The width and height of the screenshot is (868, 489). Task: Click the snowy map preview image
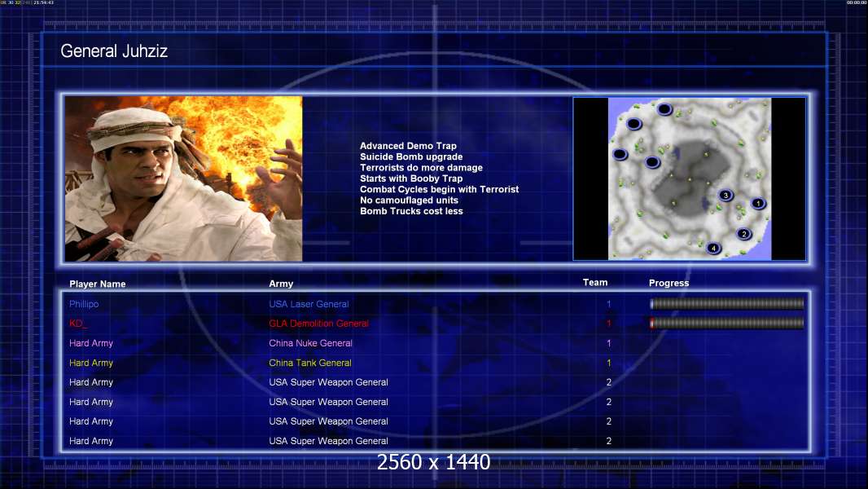point(689,178)
